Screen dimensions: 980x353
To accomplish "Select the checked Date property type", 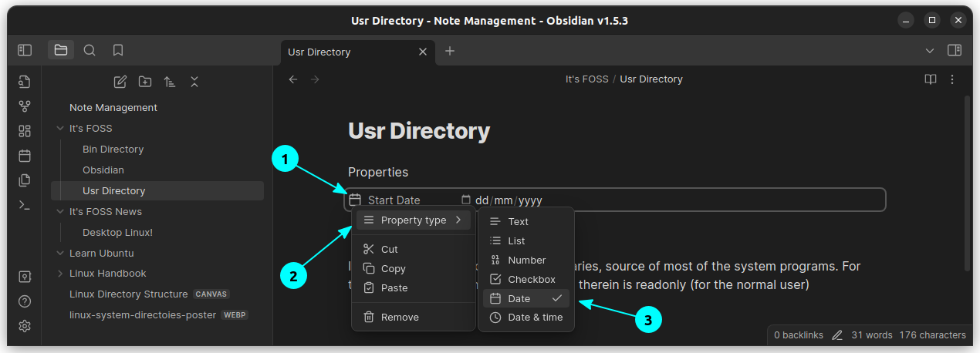I will [x=526, y=298].
